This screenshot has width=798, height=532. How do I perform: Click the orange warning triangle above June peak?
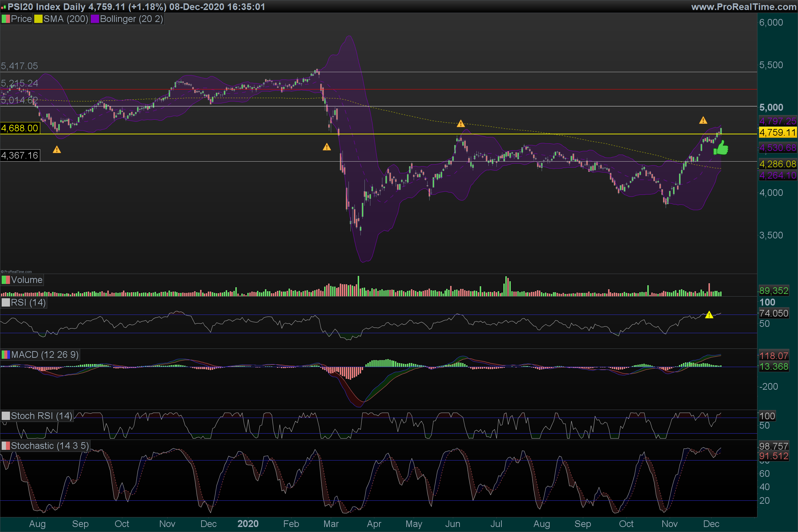(x=461, y=123)
